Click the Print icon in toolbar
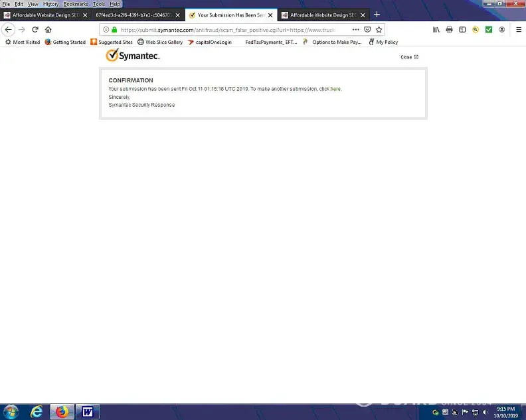 449,30
